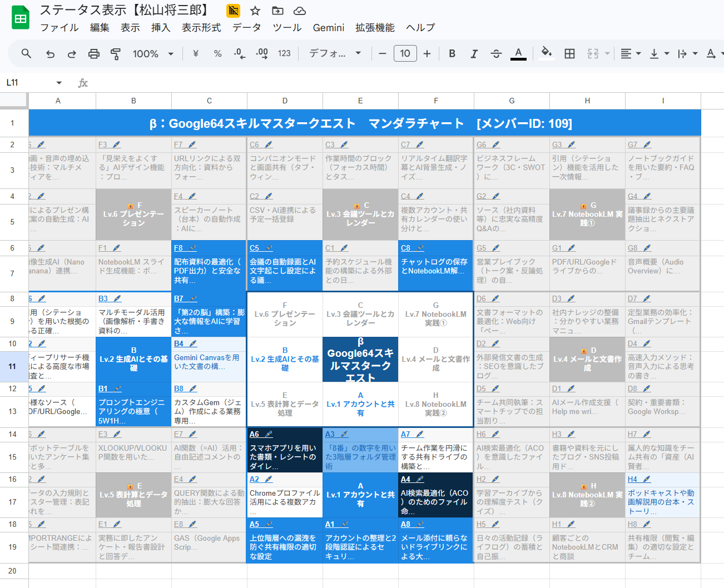Merge the selected cells

pos(593,53)
